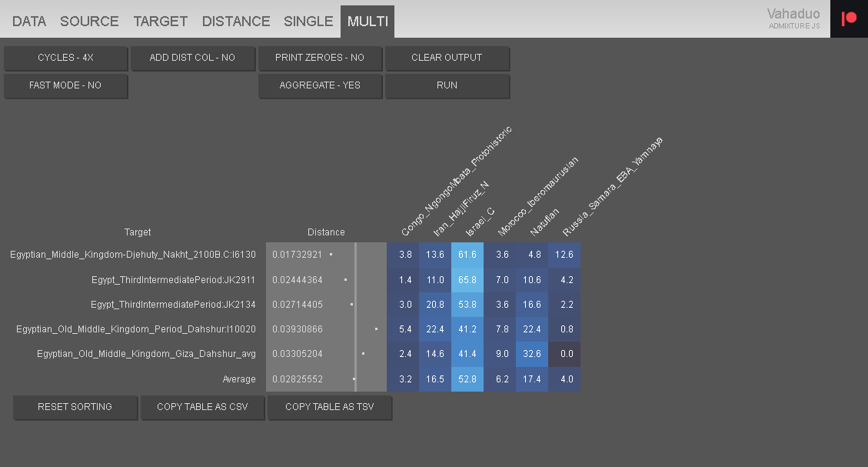This screenshot has width=868, height=467.
Task: Click CLEAR OUTPUT button
Action: pos(447,58)
